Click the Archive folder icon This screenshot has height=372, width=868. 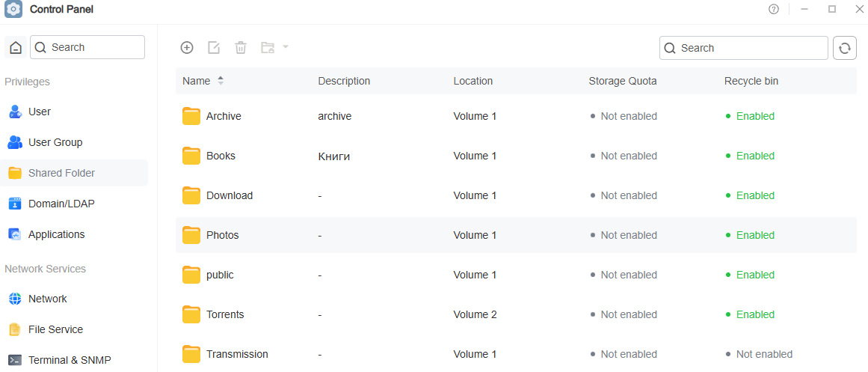[192, 116]
